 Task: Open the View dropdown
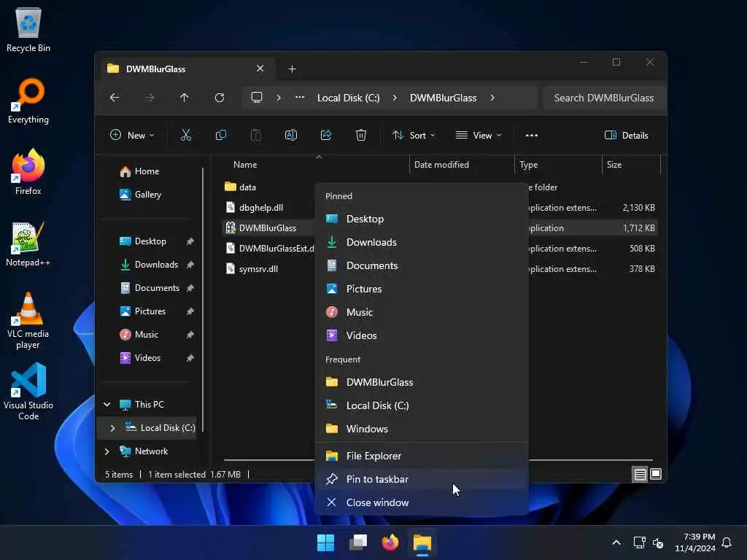tap(479, 135)
